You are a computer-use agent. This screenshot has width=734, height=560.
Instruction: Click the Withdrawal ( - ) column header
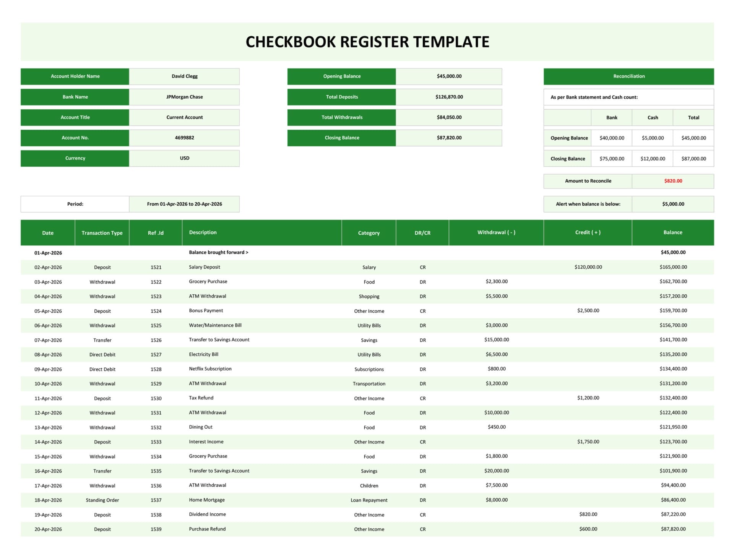[x=497, y=232]
